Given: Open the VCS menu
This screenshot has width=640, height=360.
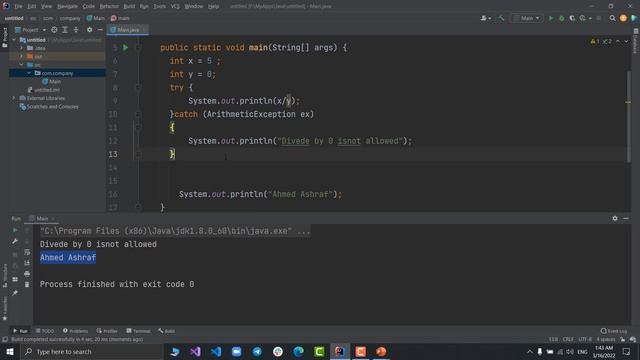Looking at the screenshot, I should click(x=175, y=7).
